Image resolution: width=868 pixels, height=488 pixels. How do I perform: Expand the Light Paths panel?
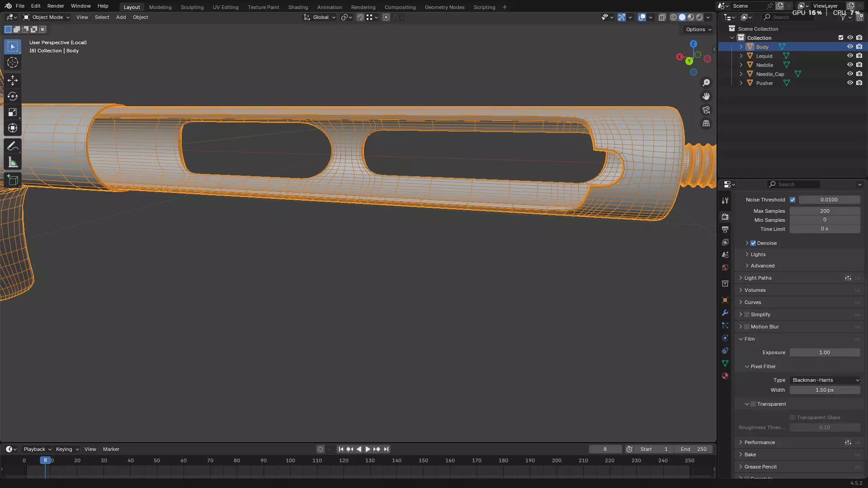coord(758,278)
